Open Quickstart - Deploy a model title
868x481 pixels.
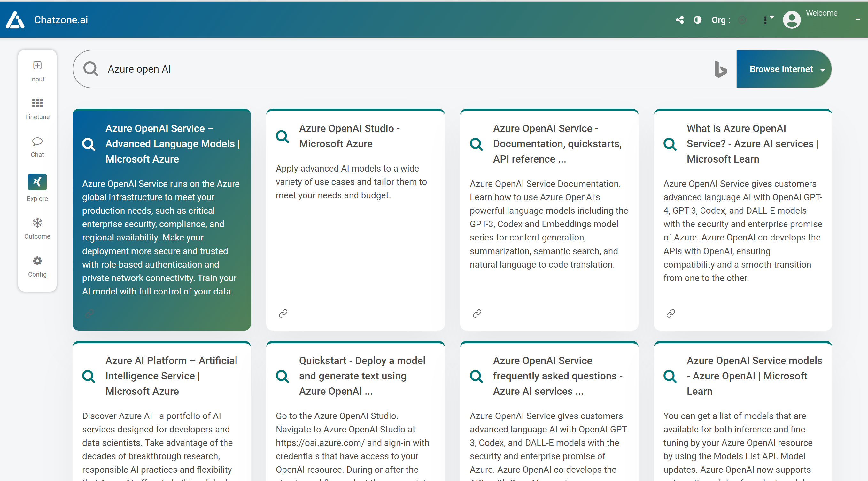[x=362, y=376]
